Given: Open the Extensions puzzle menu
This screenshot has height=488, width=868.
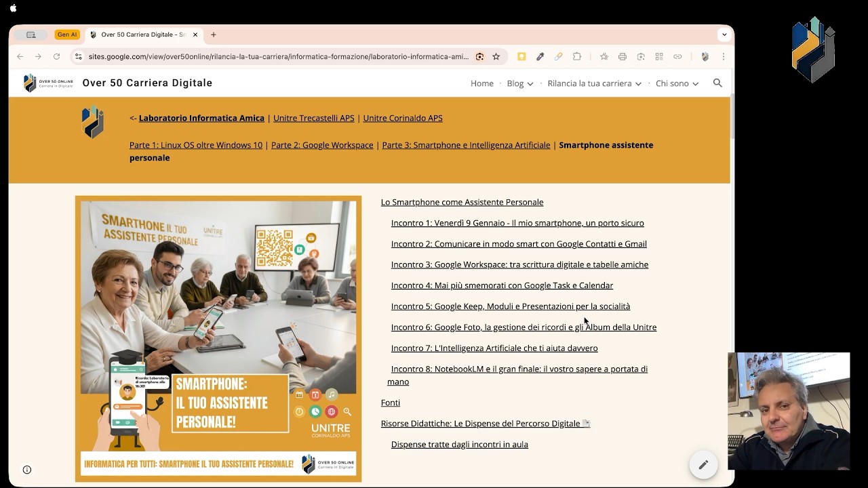Looking at the screenshot, I should coord(577,56).
